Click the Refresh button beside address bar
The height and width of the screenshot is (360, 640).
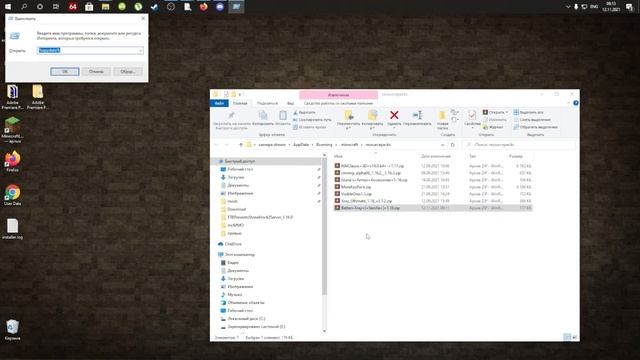coord(452,144)
